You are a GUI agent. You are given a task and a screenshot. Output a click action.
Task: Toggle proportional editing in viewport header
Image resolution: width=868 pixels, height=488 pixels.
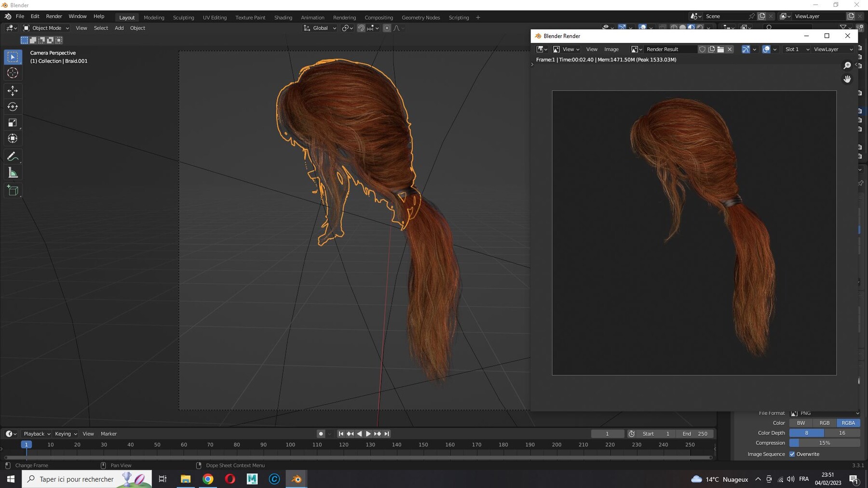(x=387, y=28)
